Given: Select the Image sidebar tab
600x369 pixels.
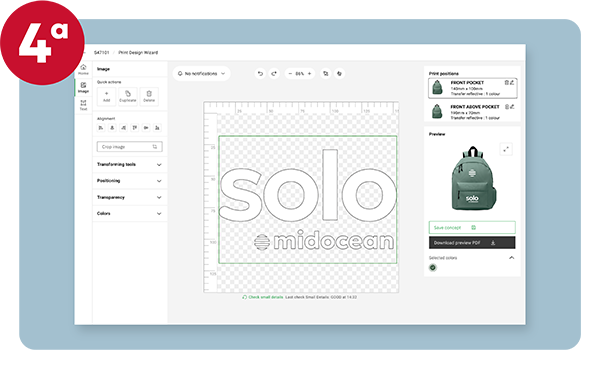Looking at the screenshot, I should click(x=83, y=87).
